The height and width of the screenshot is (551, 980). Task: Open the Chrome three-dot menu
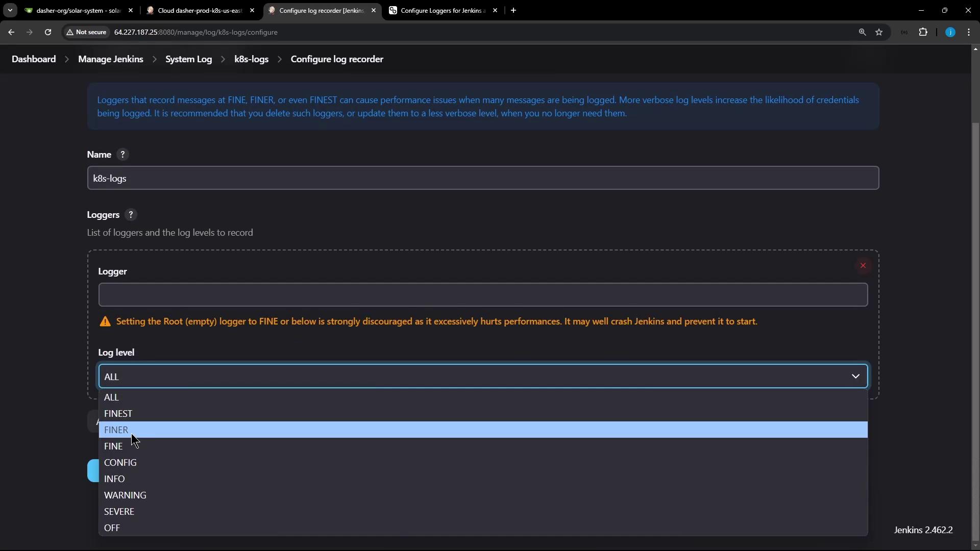click(x=969, y=32)
